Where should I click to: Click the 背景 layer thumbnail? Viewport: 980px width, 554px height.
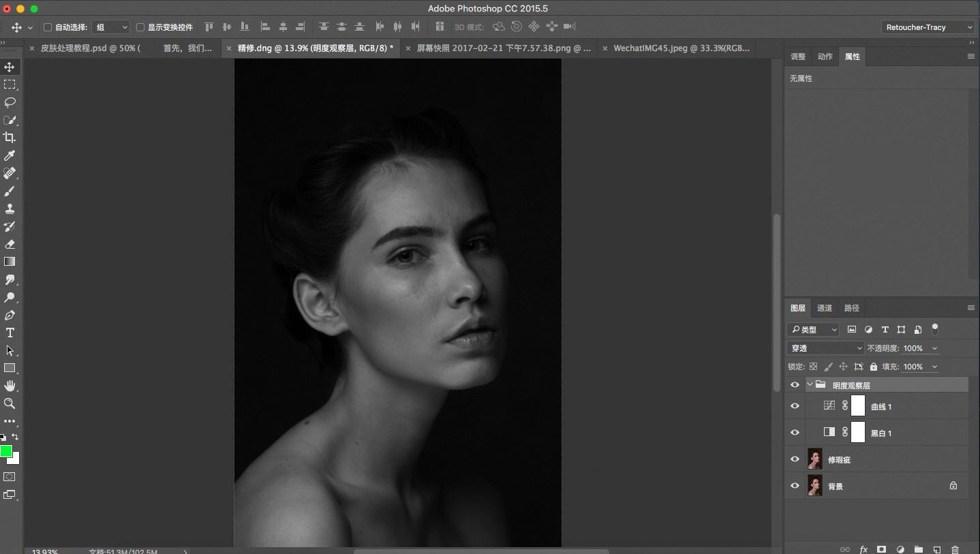[814, 486]
